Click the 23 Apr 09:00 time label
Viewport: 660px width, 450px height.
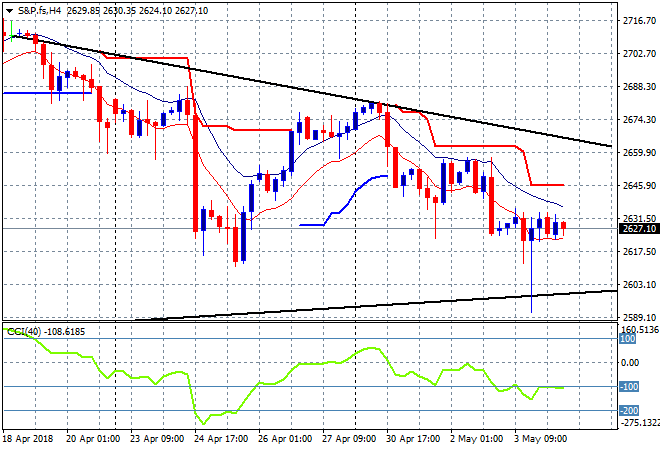pyautogui.click(x=157, y=439)
